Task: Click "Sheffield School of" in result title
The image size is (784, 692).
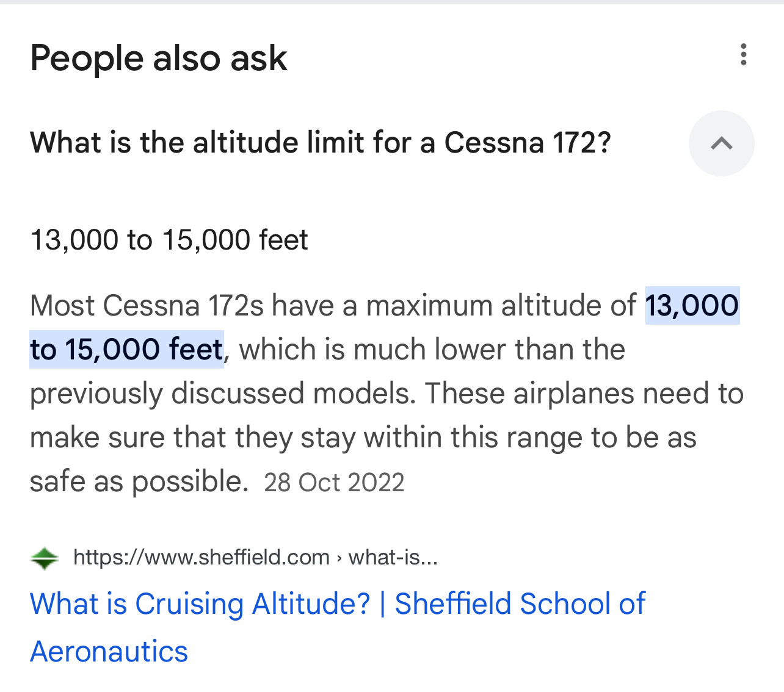Action: pos(520,604)
